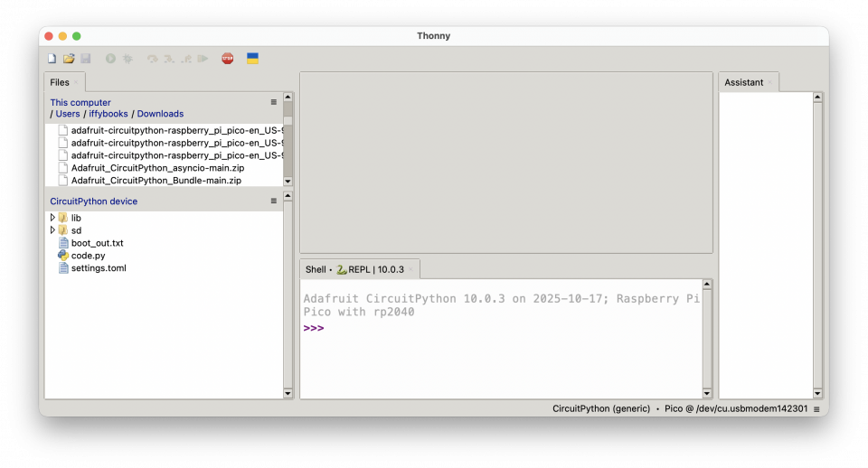868x468 pixels.
Task: Click the Debug bug icon
Action: (128, 59)
